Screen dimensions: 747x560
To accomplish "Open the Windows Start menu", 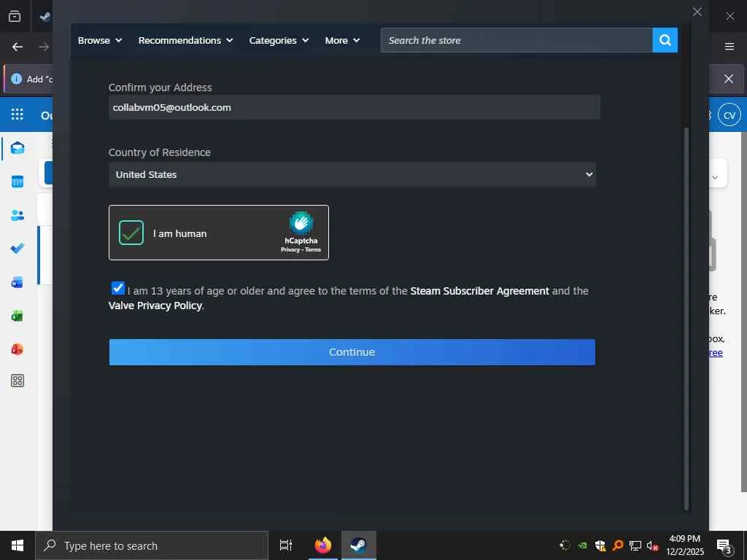I will [18, 545].
